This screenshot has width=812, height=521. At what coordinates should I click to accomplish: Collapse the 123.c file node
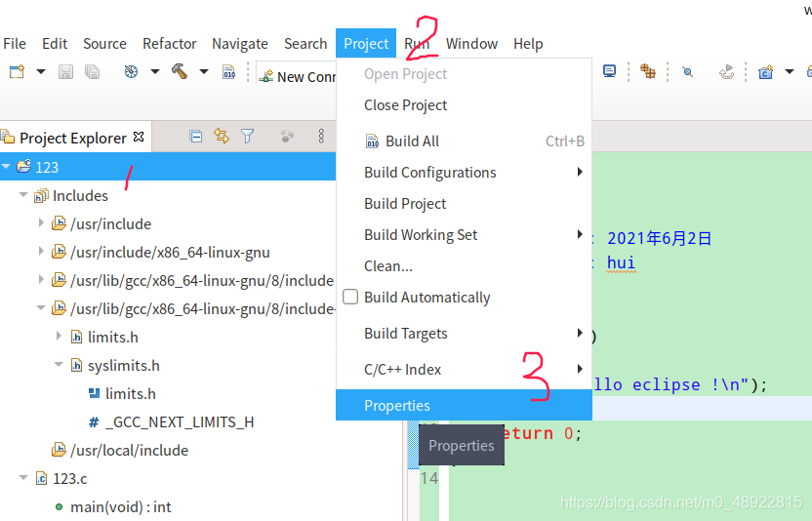(x=23, y=477)
